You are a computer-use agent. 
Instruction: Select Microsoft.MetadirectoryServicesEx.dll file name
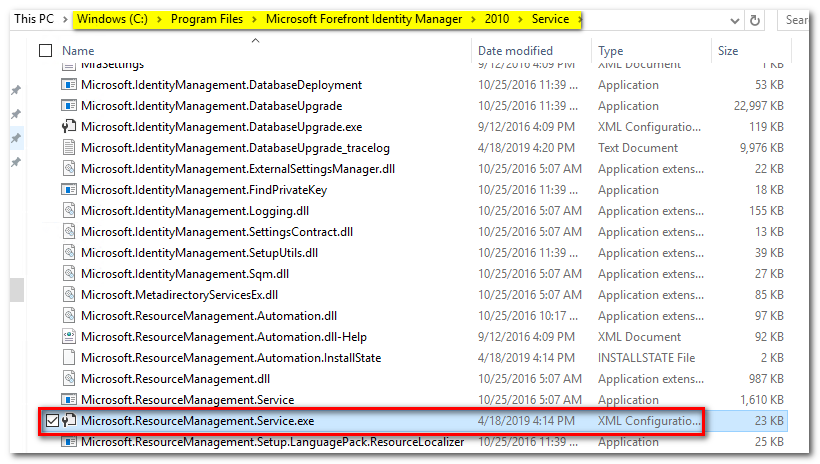coord(179,295)
